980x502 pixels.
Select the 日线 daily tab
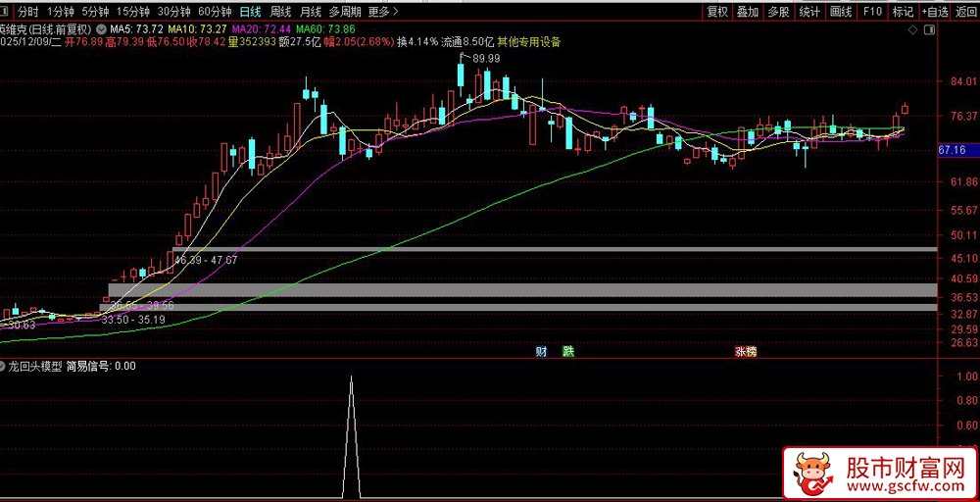tap(251, 11)
